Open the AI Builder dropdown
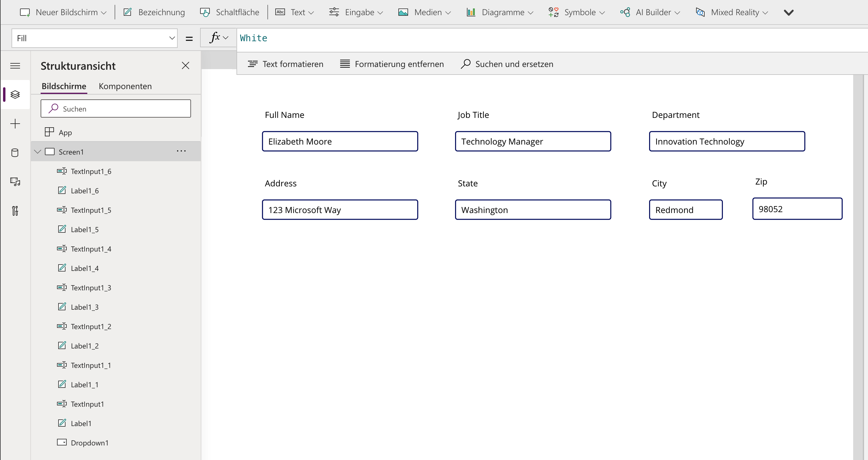 tap(650, 12)
